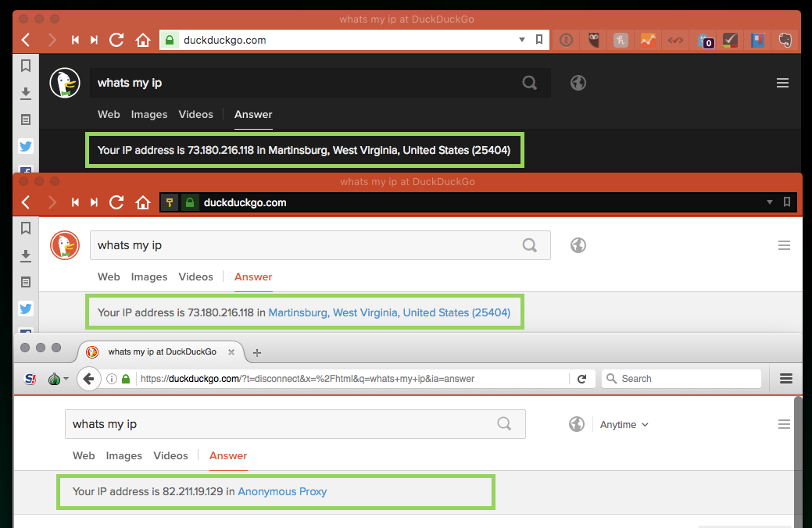Open the hamburger menu in dark themed page
This screenshot has width=812, height=528.
coord(782,83)
